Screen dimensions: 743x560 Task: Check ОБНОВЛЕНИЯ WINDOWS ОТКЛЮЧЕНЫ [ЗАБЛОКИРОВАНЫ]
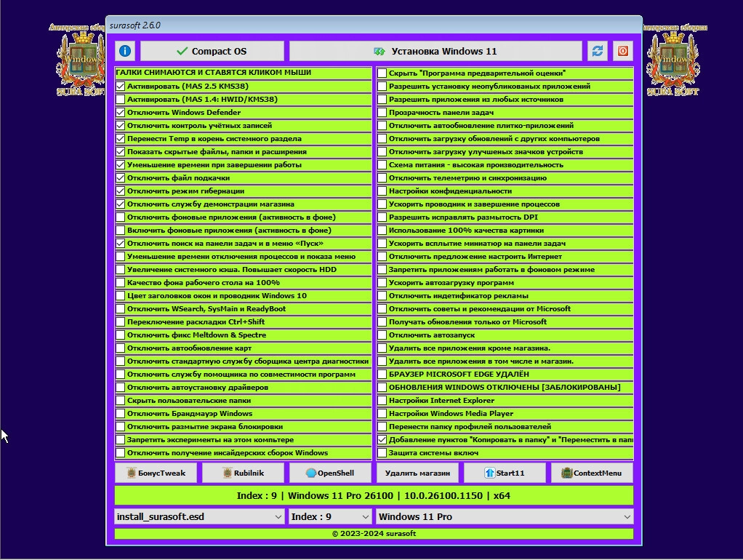[382, 388]
